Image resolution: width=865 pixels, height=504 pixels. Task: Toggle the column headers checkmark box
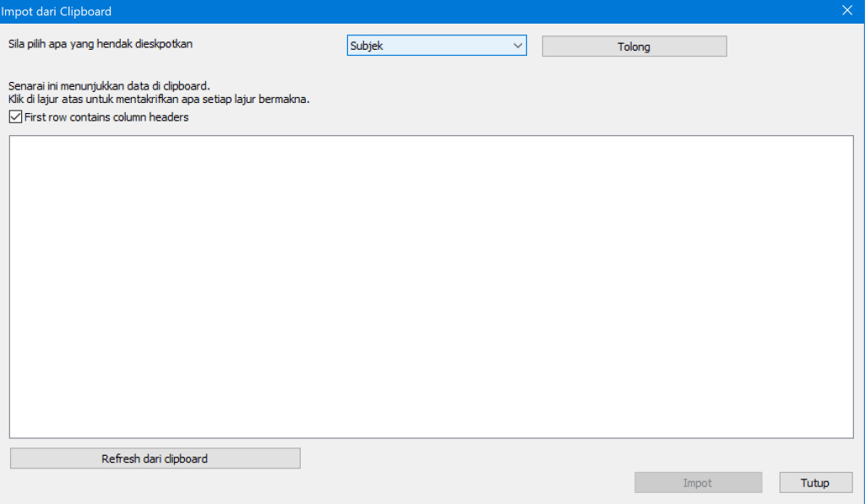15,117
